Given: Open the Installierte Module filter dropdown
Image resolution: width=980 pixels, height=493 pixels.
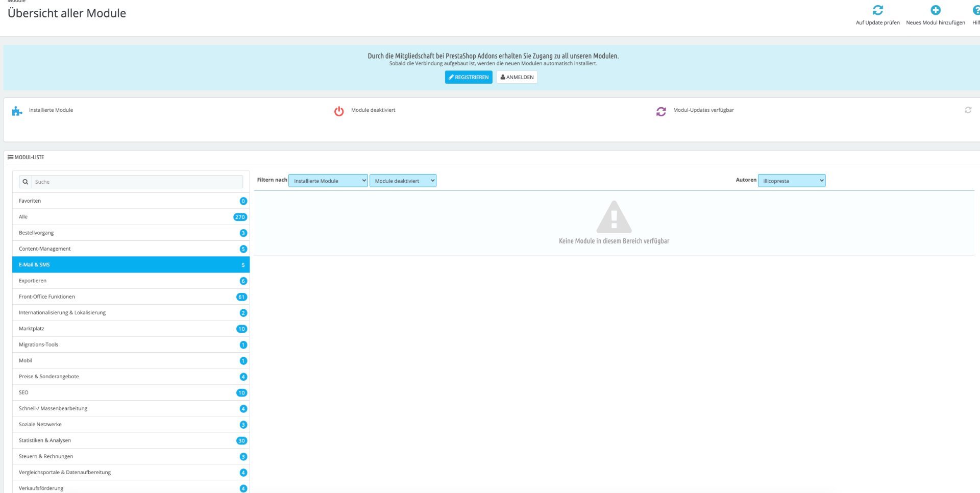Looking at the screenshot, I should click(x=328, y=181).
